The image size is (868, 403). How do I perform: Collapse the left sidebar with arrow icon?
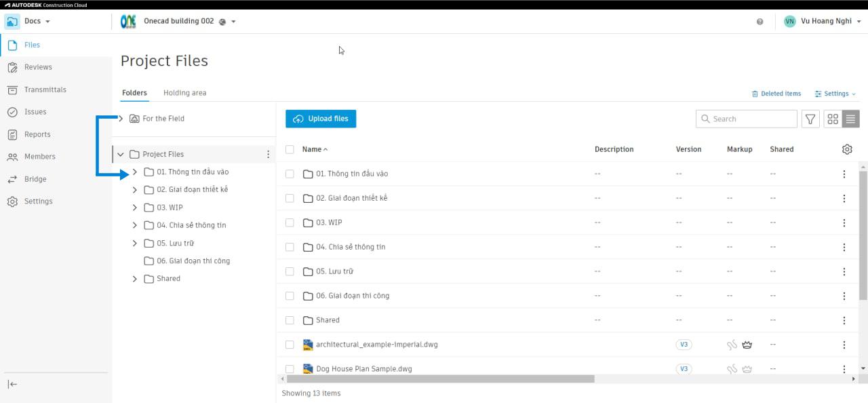coord(12,384)
